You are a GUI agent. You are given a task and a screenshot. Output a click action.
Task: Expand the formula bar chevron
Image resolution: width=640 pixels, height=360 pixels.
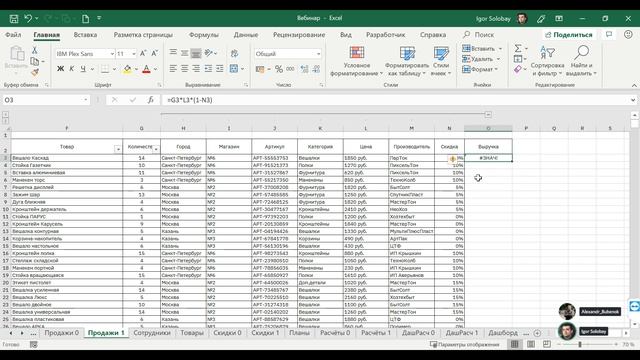pyautogui.click(x=633, y=100)
